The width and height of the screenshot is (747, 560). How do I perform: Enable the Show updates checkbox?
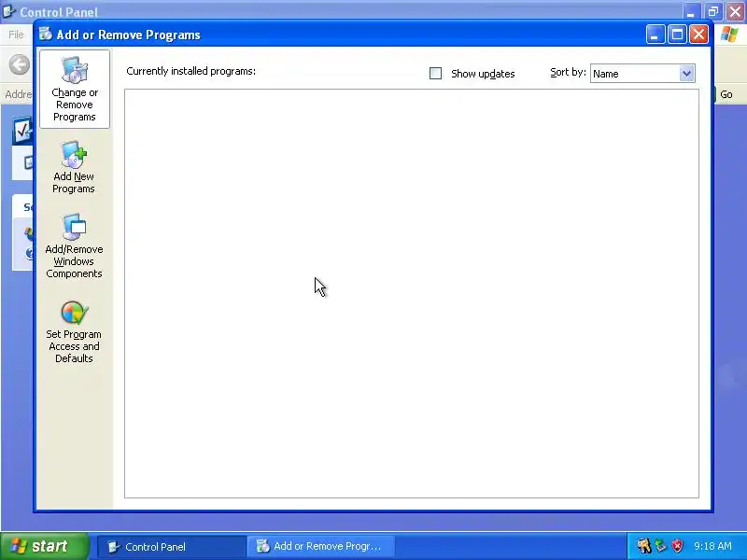pyautogui.click(x=435, y=74)
